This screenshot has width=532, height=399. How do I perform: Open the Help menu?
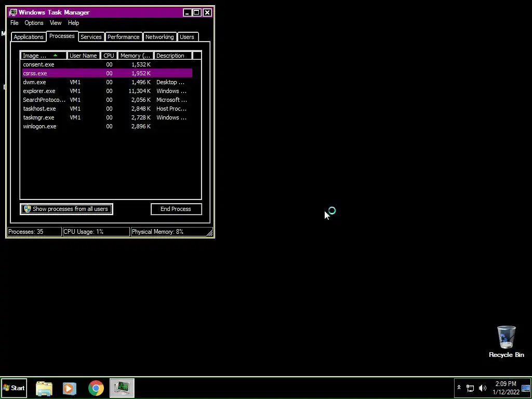click(73, 23)
